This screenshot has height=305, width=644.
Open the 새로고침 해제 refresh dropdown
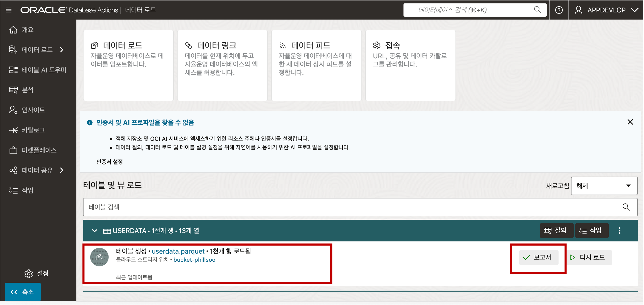pyautogui.click(x=604, y=186)
